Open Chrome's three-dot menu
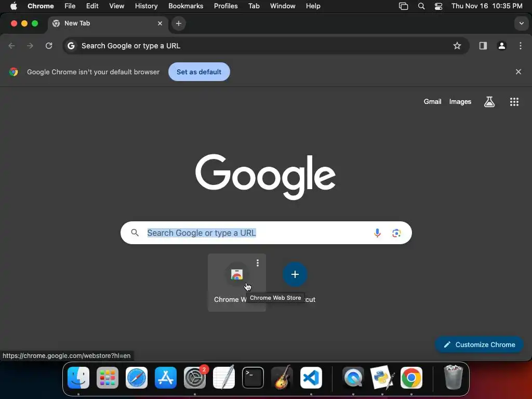The width and height of the screenshot is (532, 399). (521, 46)
